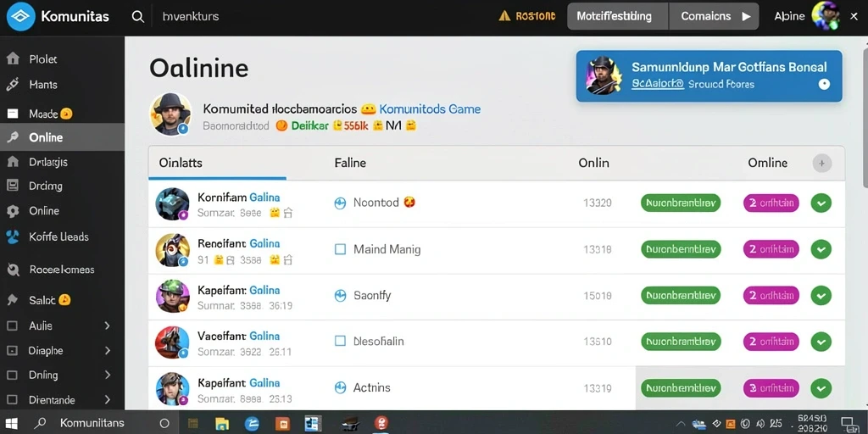868x434 pixels.
Task: Click the Komunitas logo icon
Action: pos(21,17)
